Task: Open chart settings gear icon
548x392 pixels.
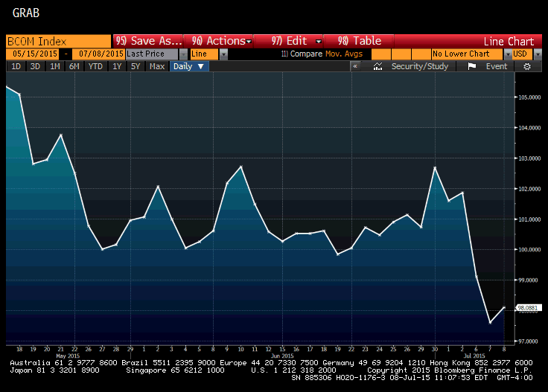Action: (x=527, y=66)
